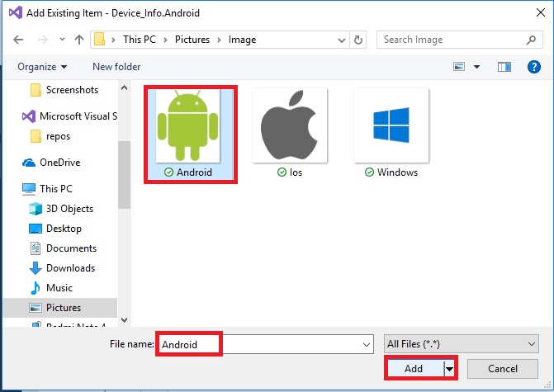Refresh the Image folder view

pos(357,40)
